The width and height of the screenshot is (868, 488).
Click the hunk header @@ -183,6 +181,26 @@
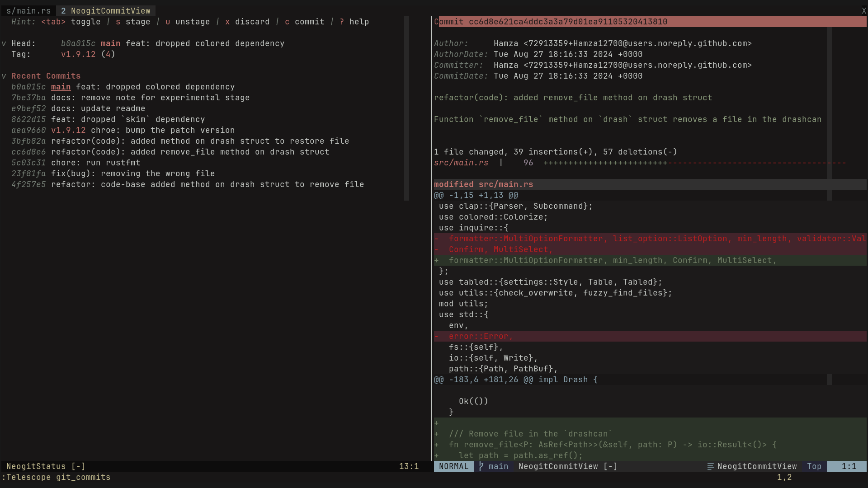click(516, 380)
